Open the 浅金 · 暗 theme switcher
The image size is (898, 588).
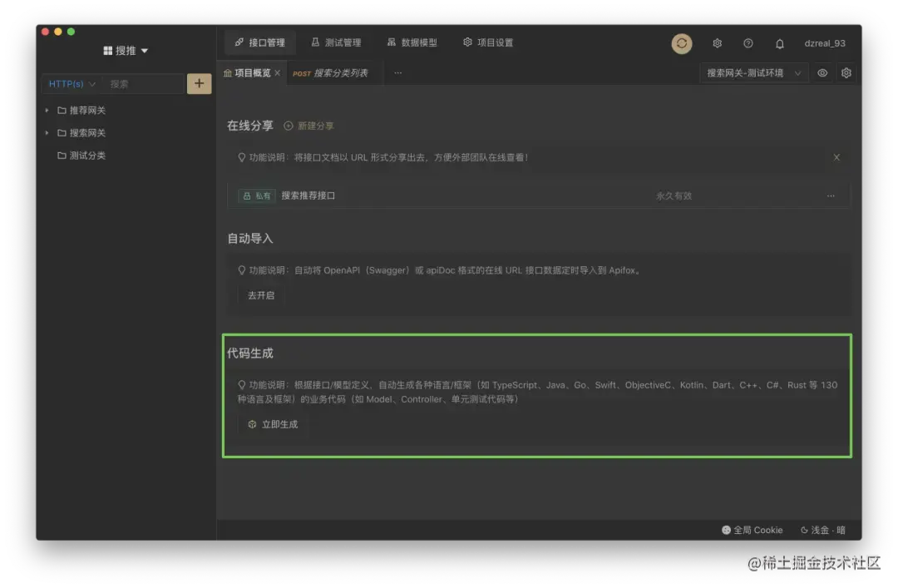point(822,530)
